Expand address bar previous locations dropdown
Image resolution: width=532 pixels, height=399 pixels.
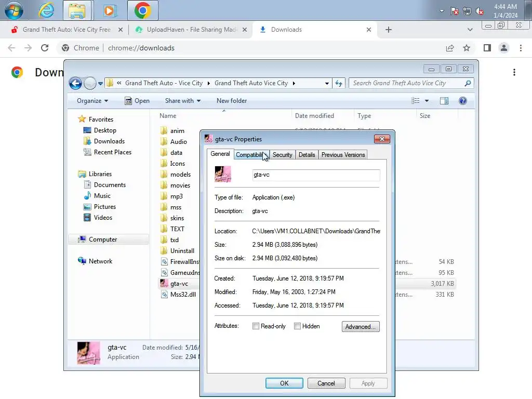(327, 83)
